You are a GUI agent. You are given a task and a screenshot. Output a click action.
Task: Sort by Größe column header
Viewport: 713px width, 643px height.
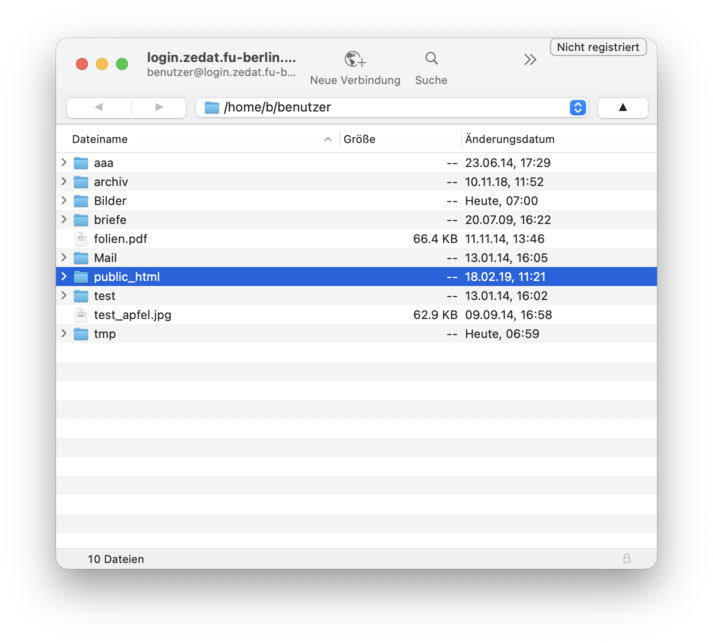(360, 139)
